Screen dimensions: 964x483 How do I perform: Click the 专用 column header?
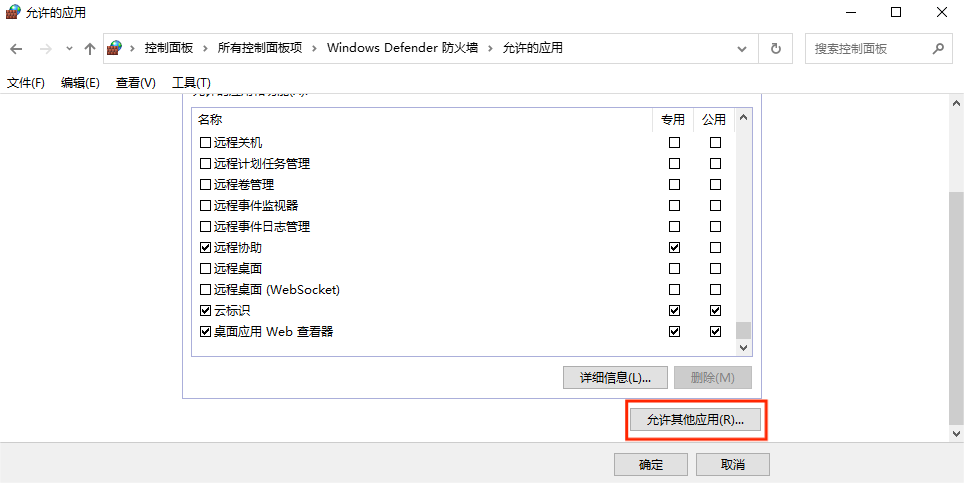click(673, 119)
